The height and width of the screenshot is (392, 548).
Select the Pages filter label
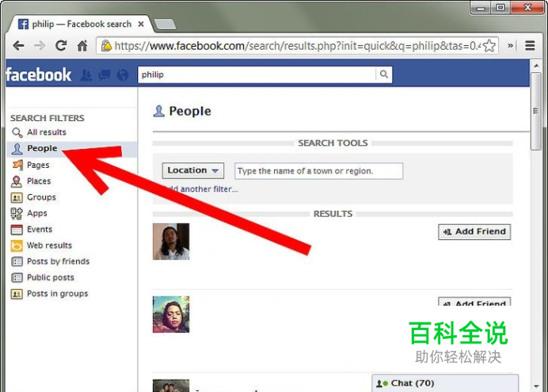tap(38, 165)
